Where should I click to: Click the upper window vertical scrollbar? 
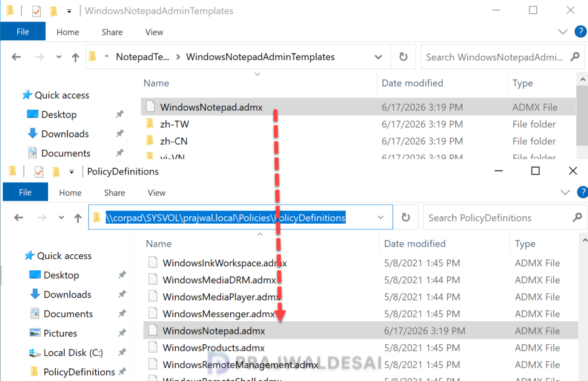click(x=582, y=116)
